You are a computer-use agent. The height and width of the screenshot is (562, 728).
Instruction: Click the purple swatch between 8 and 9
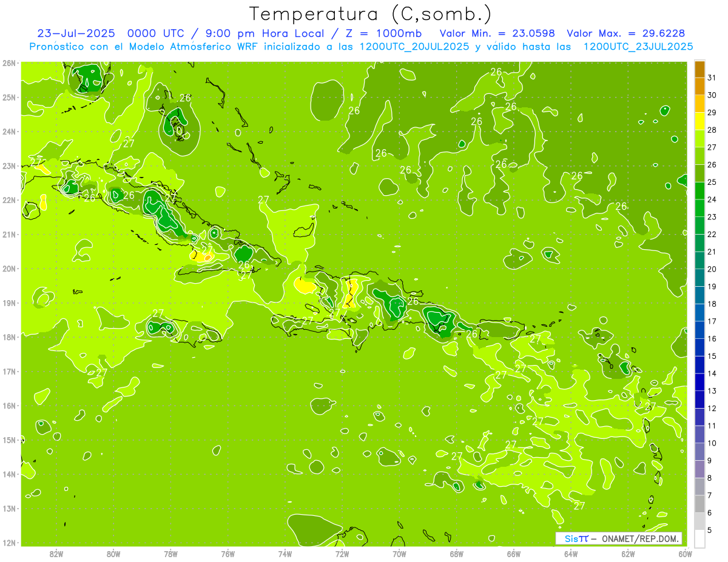click(699, 469)
